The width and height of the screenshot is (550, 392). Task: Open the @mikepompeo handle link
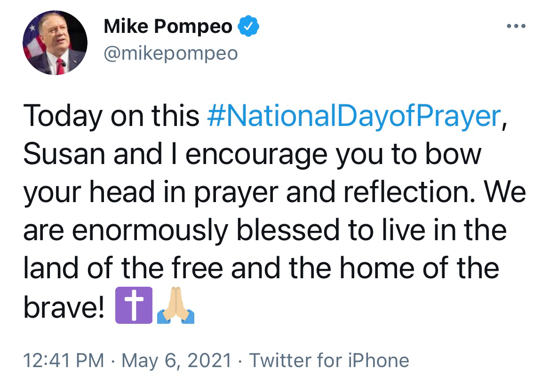point(171,54)
